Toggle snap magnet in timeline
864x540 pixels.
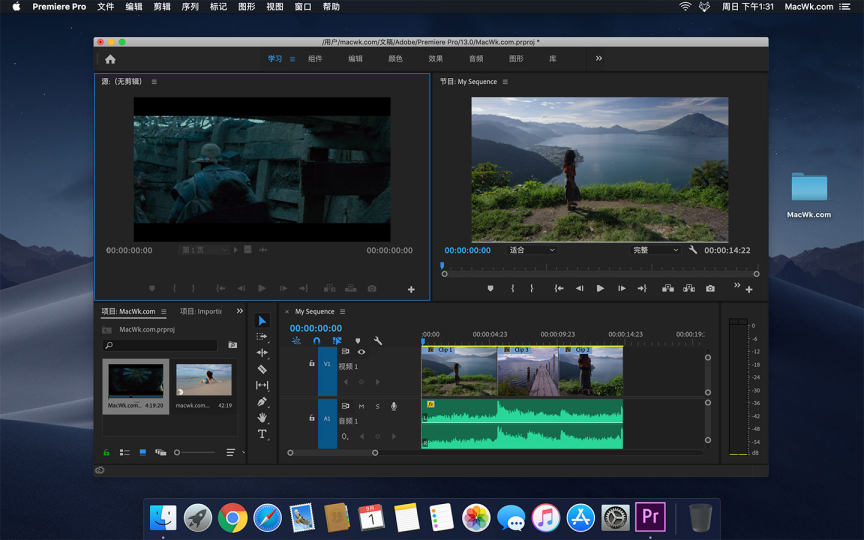point(316,341)
